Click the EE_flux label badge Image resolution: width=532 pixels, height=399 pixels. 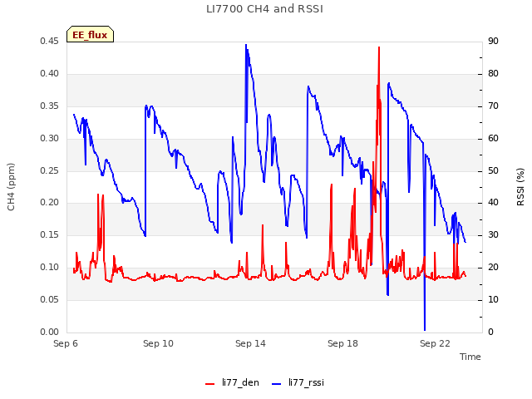tap(90, 34)
